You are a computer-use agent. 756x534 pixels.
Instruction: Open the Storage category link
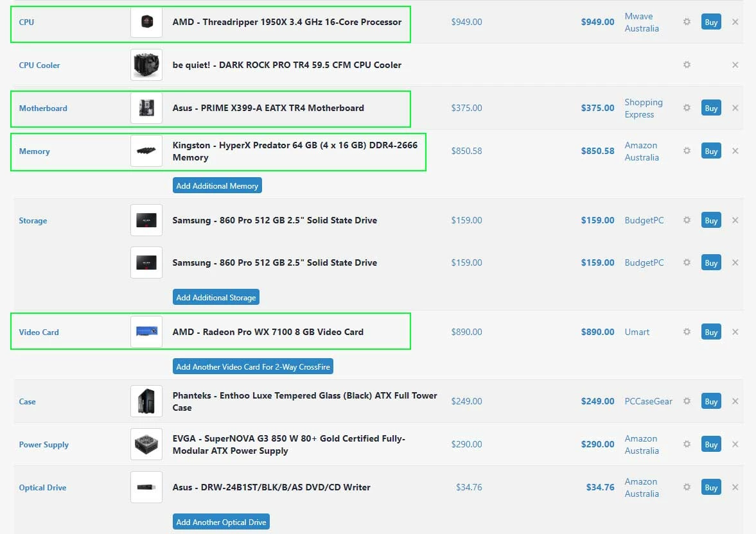(x=33, y=220)
